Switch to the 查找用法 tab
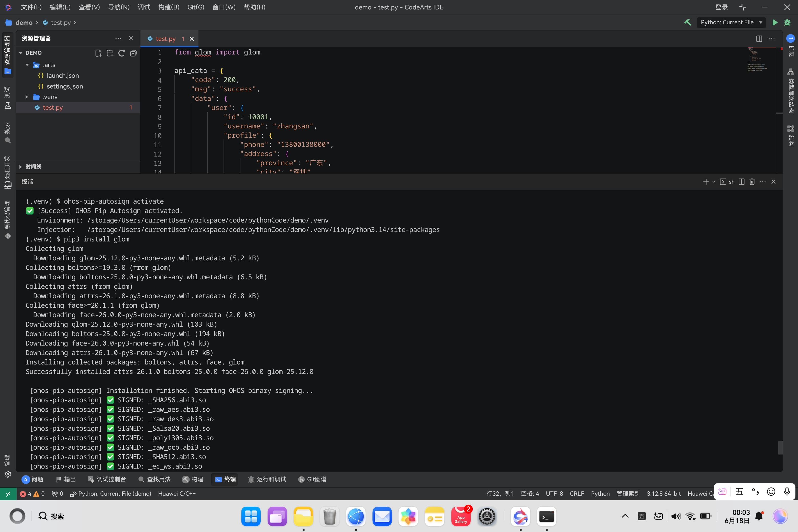 coord(154,479)
